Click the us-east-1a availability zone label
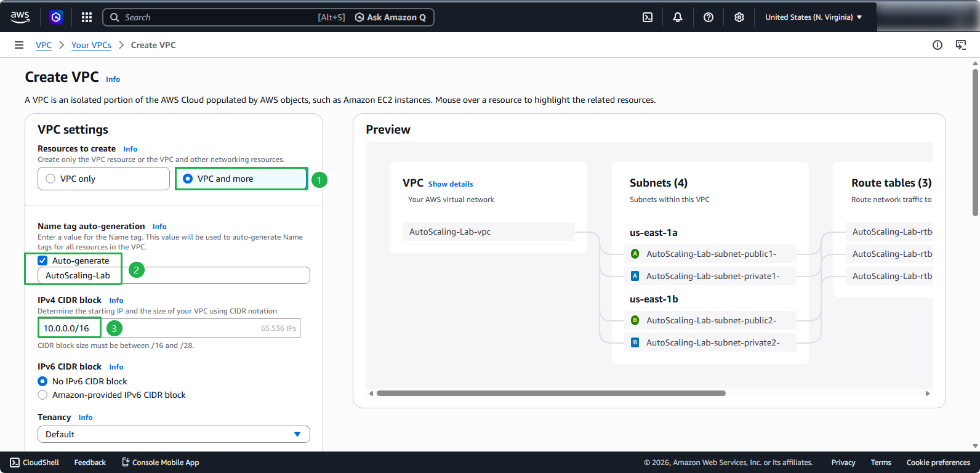 click(654, 233)
